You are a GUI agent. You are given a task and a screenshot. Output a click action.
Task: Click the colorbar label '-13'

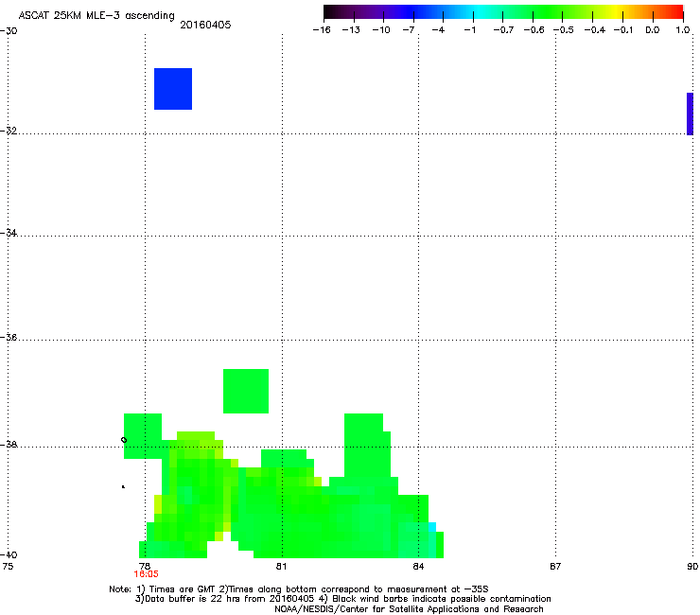pyautogui.click(x=351, y=30)
